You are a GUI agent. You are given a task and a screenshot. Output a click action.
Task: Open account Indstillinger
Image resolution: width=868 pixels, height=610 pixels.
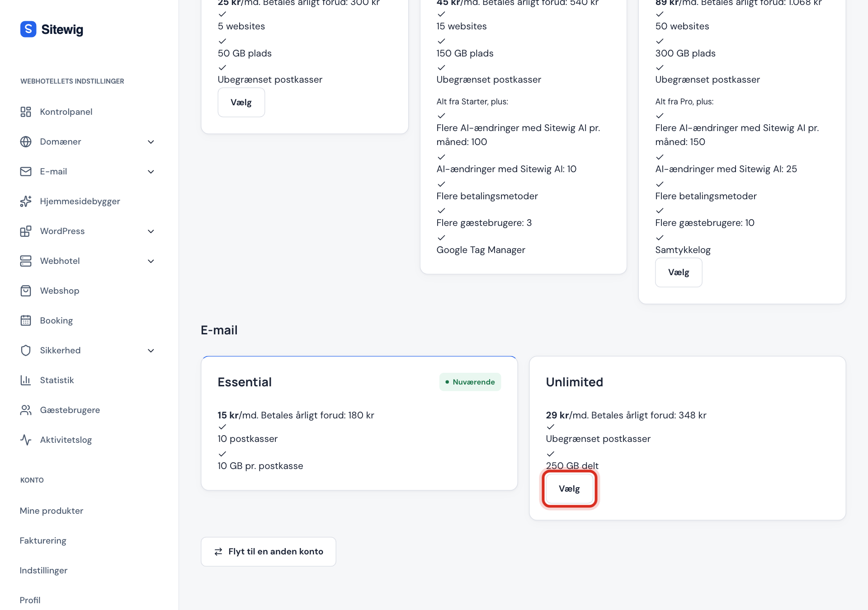(43, 570)
